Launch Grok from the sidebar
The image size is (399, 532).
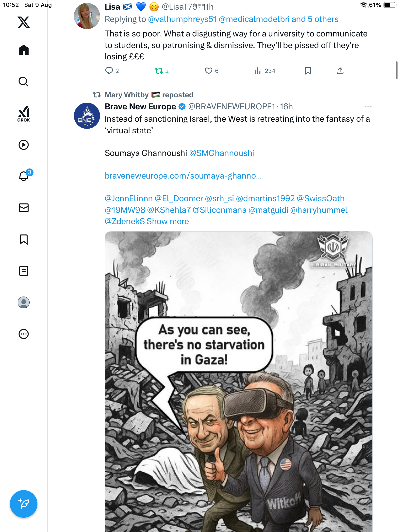click(24, 114)
